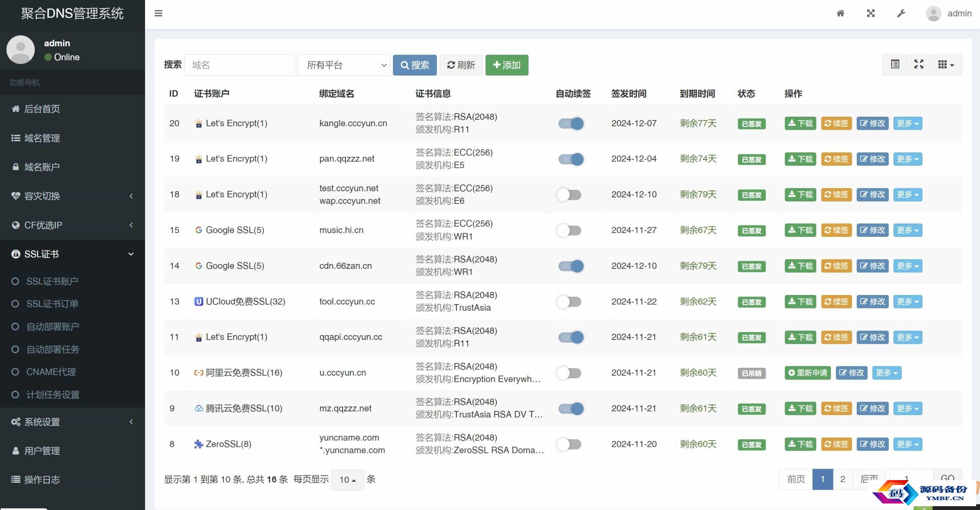Open the home icon in top bar
The image size is (980, 510).
click(x=840, y=13)
